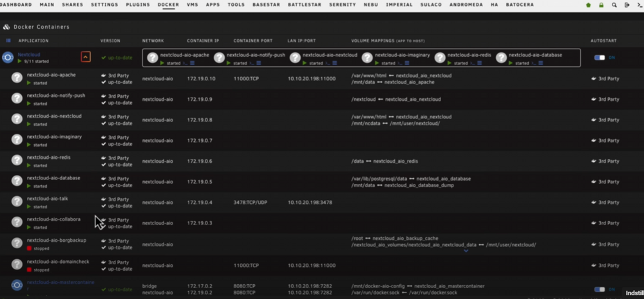Toggle view icon beside Application header
This screenshot has height=299, width=644.
tap(8, 41)
